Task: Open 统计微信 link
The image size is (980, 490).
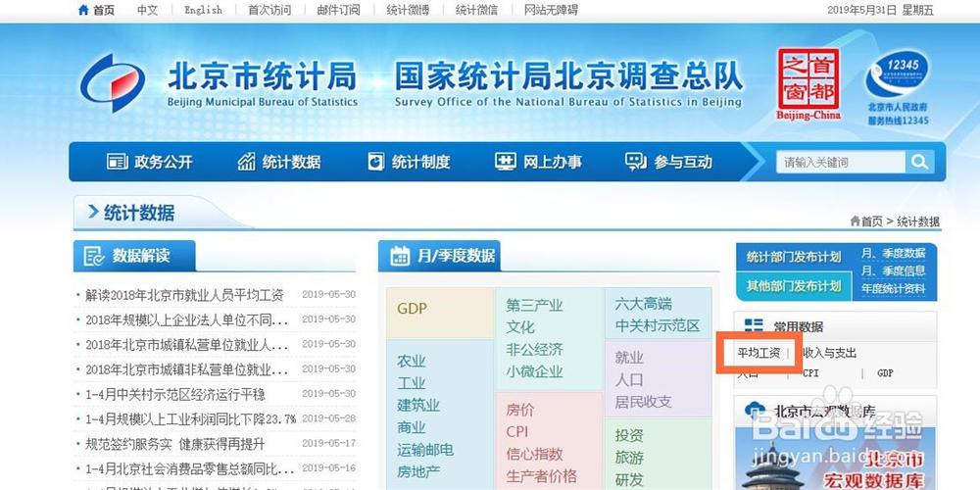Action: pyautogui.click(x=477, y=10)
